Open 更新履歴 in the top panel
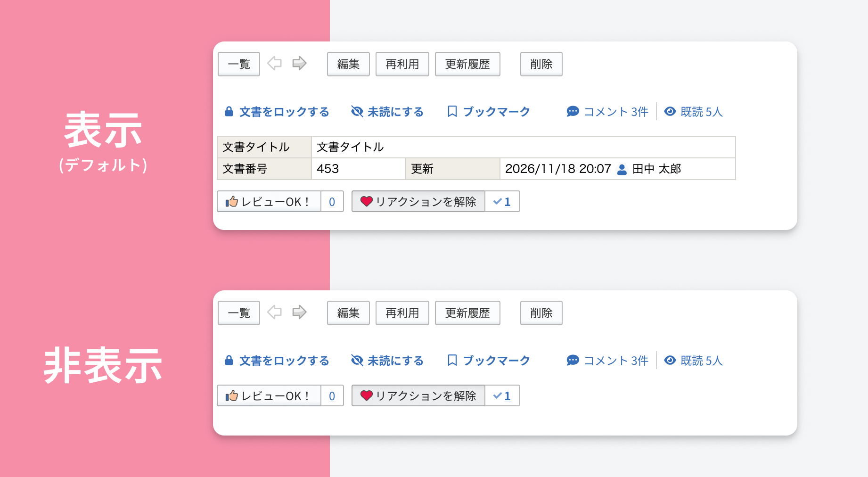 click(x=467, y=64)
